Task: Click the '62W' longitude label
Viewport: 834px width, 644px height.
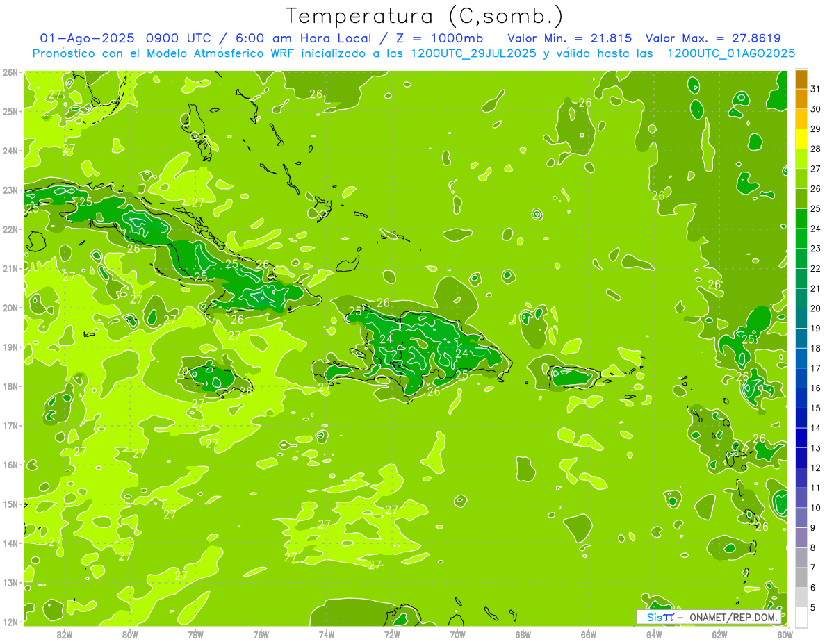Action: pyautogui.click(x=720, y=634)
